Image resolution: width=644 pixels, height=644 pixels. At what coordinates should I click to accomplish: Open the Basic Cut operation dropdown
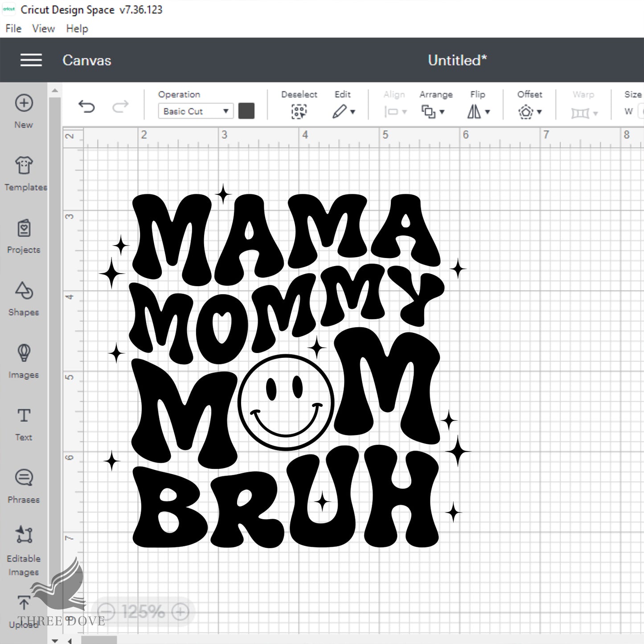195,111
